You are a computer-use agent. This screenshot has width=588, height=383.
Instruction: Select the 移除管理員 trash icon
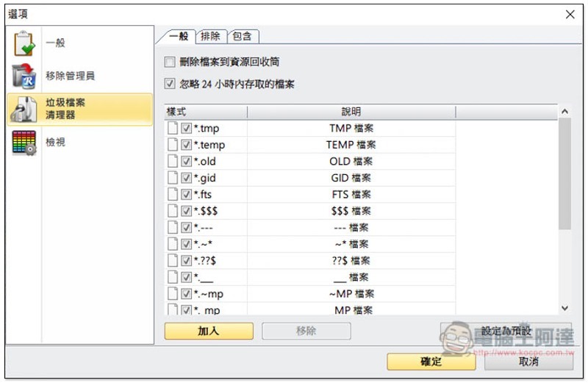[x=24, y=76]
